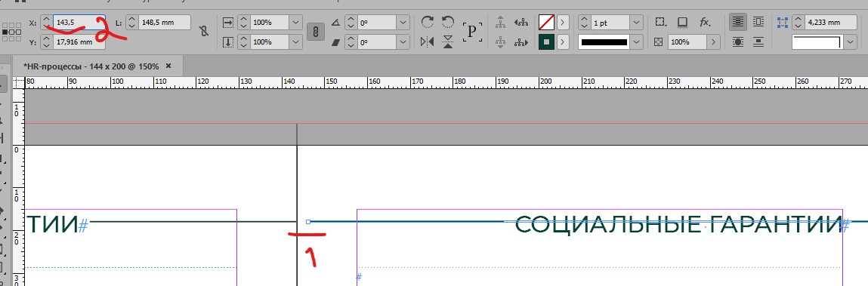Flip the selection vertically
The height and width of the screenshot is (286, 868).
pos(448,42)
